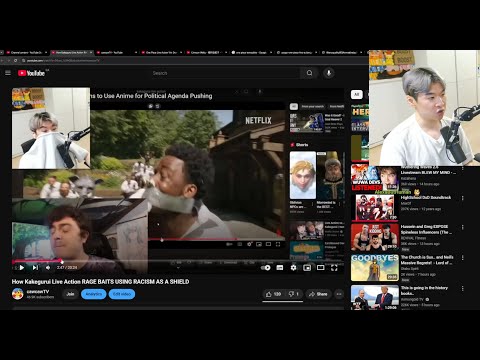Open the player settings gear
480x360 pixels.
pos(293,268)
